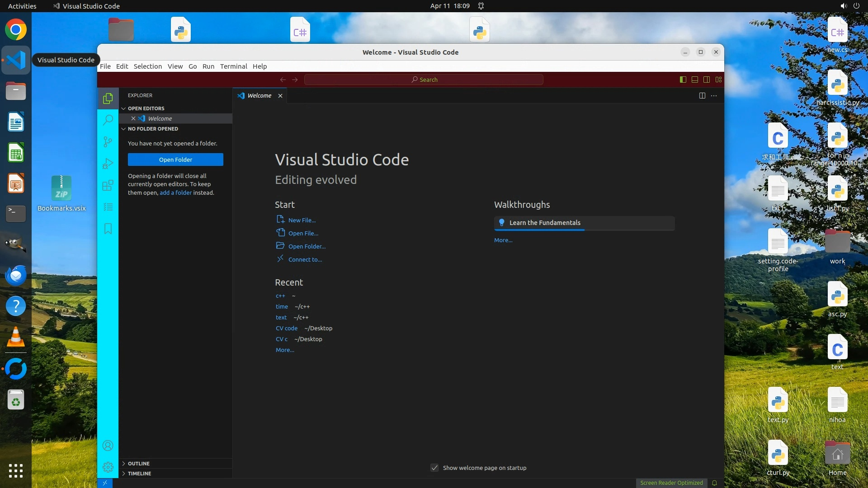The width and height of the screenshot is (868, 488).
Task: Click the remote window status bar icon
Action: [105, 483]
